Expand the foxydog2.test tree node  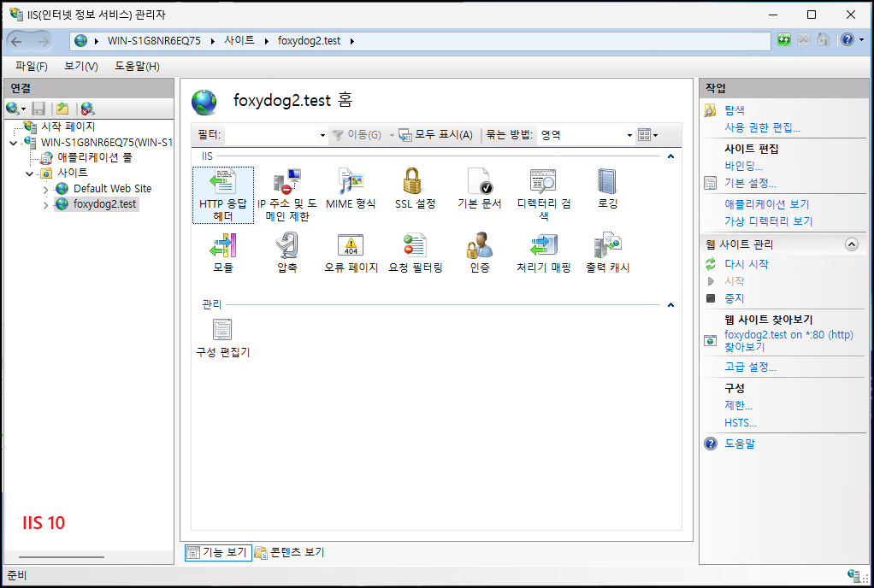pyautogui.click(x=45, y=205)
